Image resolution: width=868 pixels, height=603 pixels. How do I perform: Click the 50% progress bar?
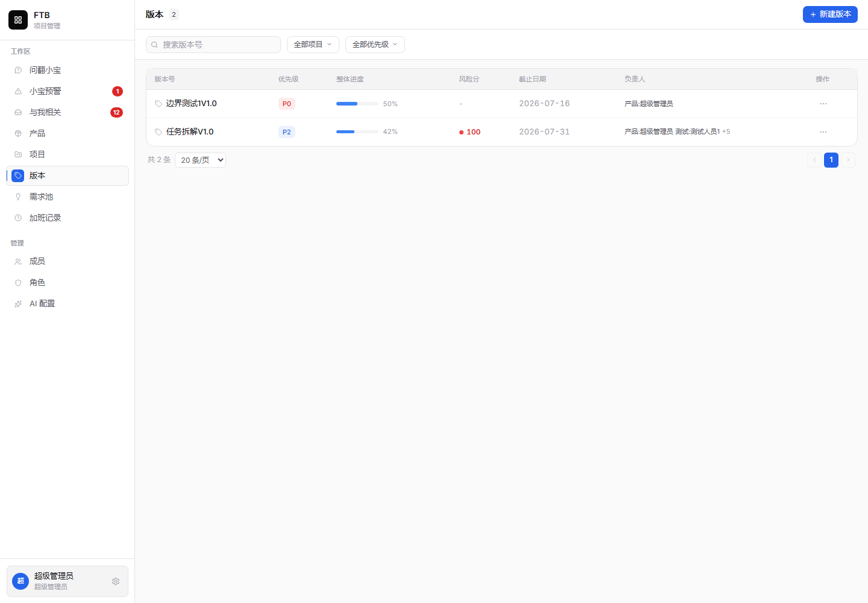pos(357,104)
